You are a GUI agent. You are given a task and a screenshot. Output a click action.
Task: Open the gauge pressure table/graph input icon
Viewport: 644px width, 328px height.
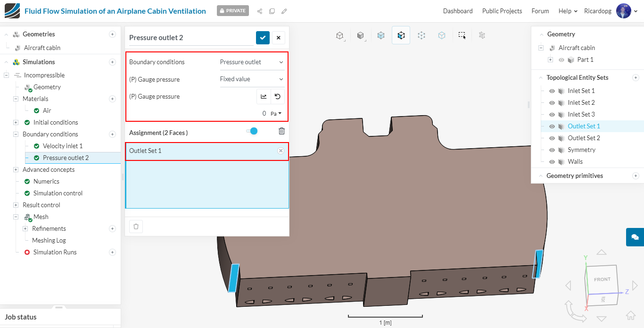[x=264, y=97]
